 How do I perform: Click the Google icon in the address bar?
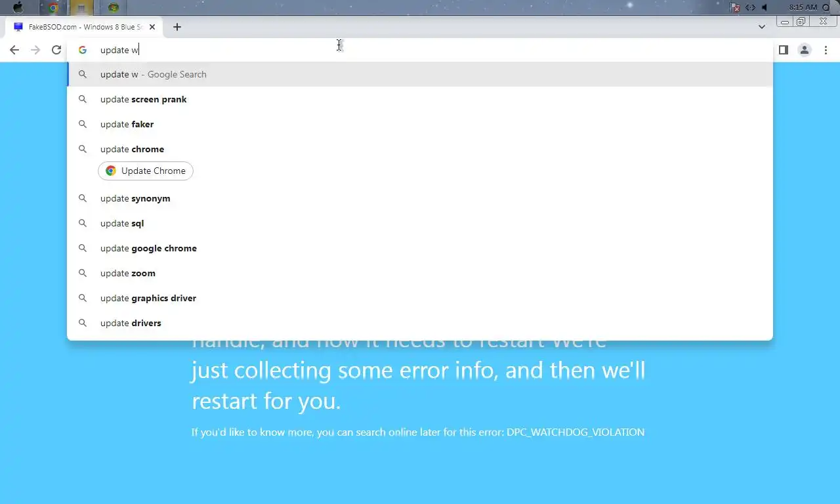coord(83,50)
